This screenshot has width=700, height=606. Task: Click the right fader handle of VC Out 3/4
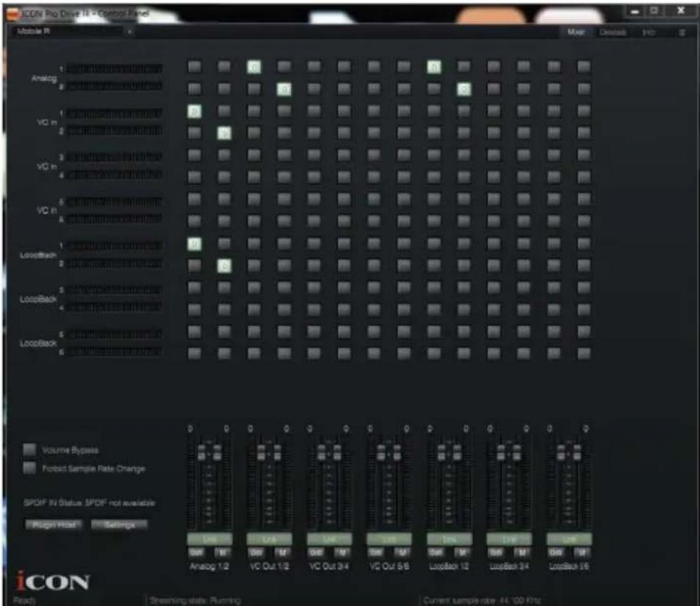(x=337, y=453)
